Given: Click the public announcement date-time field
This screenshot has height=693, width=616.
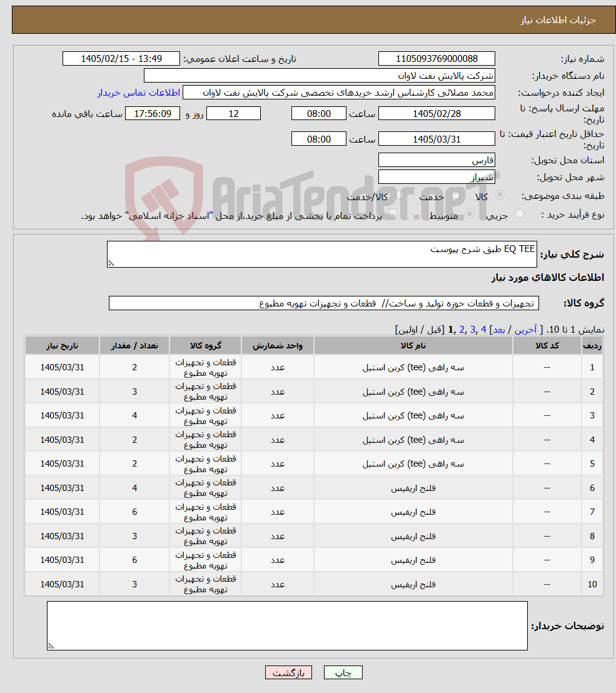Looking at the screenshot, I should [x=121, y=59].
